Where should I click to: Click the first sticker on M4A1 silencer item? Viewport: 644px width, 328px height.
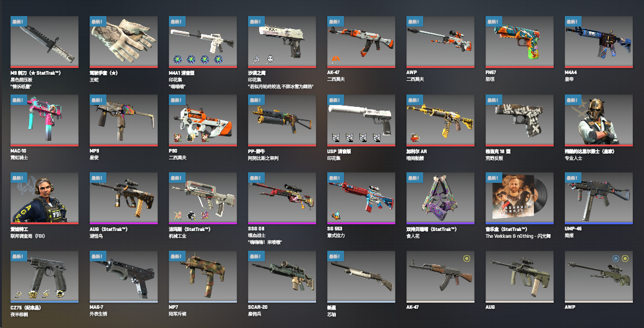(178, 59)
